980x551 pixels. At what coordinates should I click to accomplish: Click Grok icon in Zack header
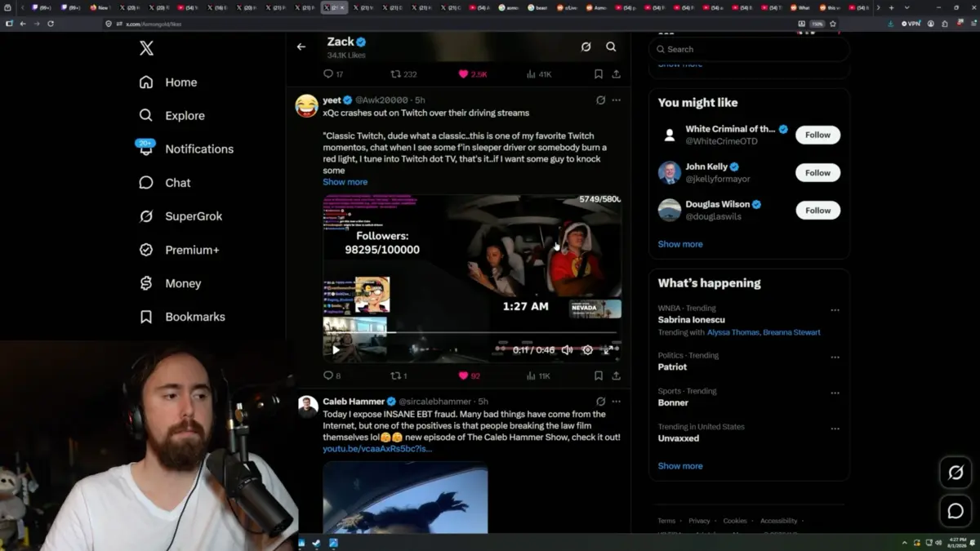pyautogui.click(x=586, y=47)
